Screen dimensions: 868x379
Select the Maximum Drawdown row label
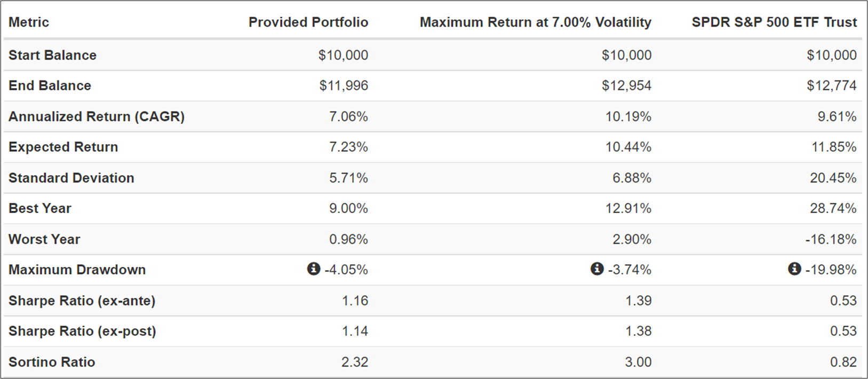point(77,270)
